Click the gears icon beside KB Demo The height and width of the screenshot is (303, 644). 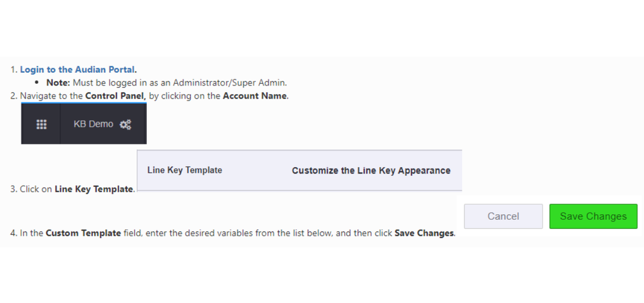click(125, 124)
